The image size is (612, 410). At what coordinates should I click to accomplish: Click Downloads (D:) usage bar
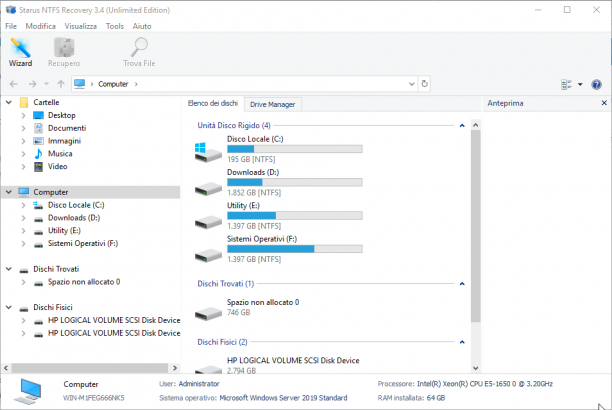click(295, 182)
